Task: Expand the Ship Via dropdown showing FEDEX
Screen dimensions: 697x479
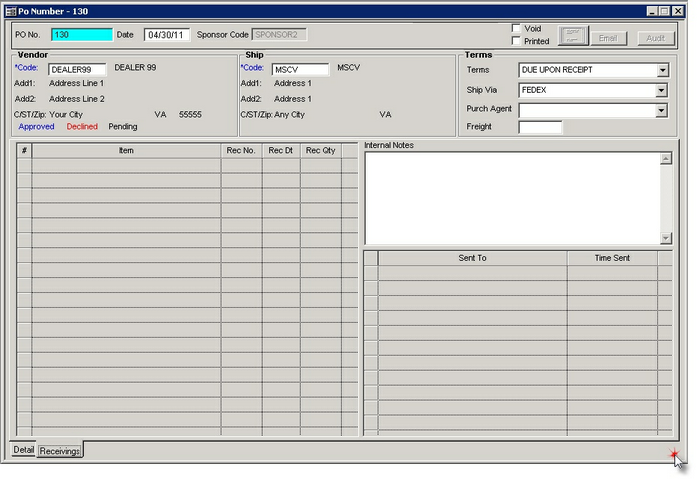Action: pos(662,90)
